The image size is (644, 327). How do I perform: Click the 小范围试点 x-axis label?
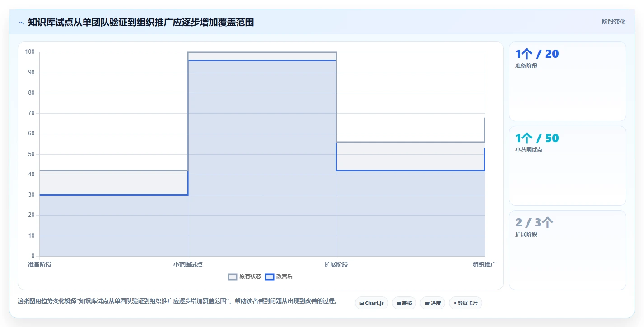point(188,264)
